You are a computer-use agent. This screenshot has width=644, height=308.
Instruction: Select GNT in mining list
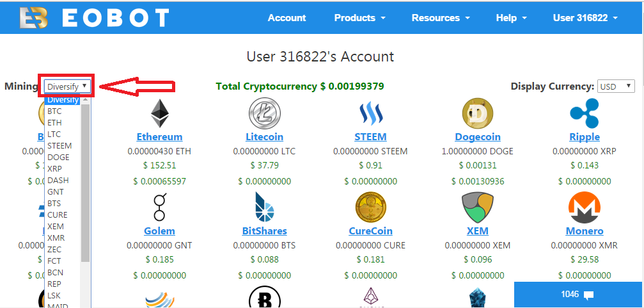pyautogui.click(x=63, y=191)
